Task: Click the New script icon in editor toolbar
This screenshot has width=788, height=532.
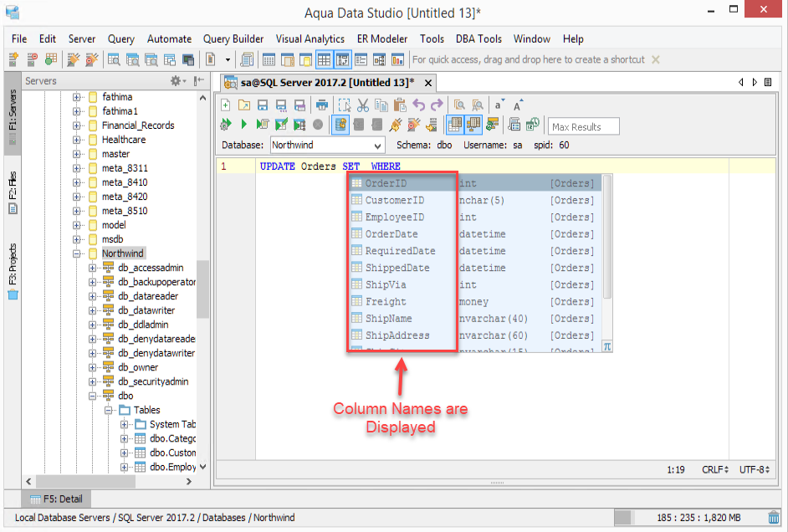Action: (x=226, y=105)
